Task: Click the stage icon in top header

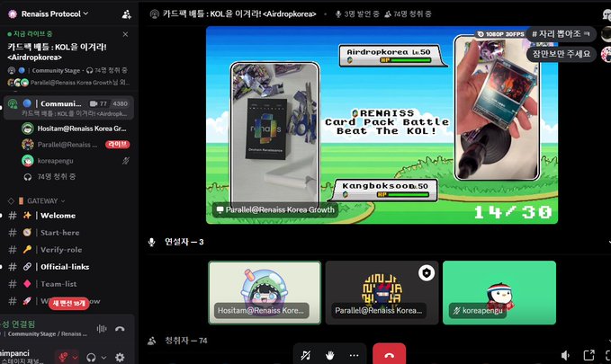Action: 155,14
